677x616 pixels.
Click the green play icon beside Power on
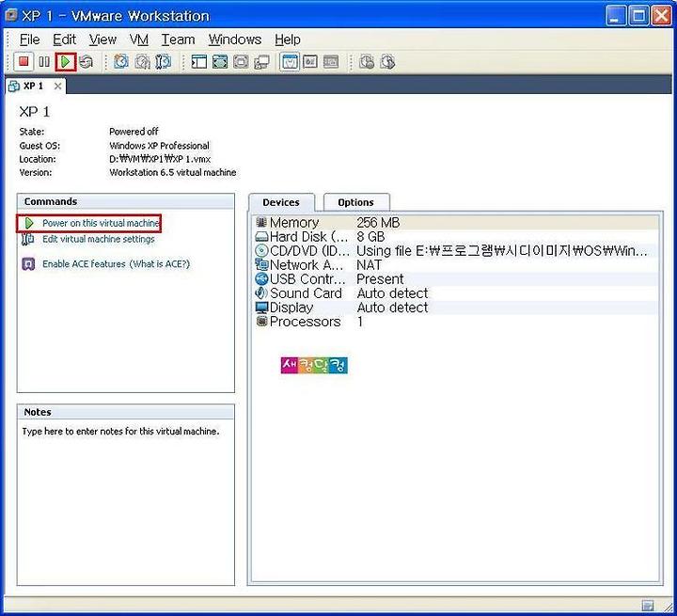tap(29, 223)
